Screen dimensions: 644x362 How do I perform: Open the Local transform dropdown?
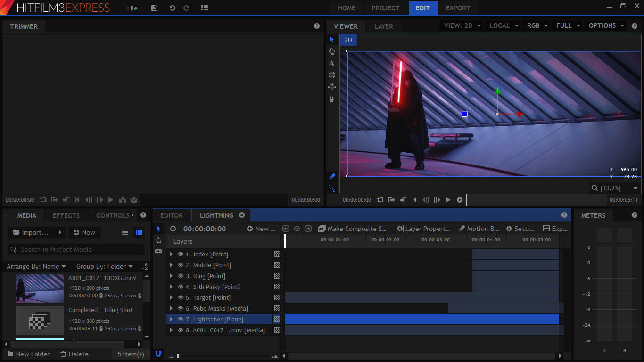504,25
